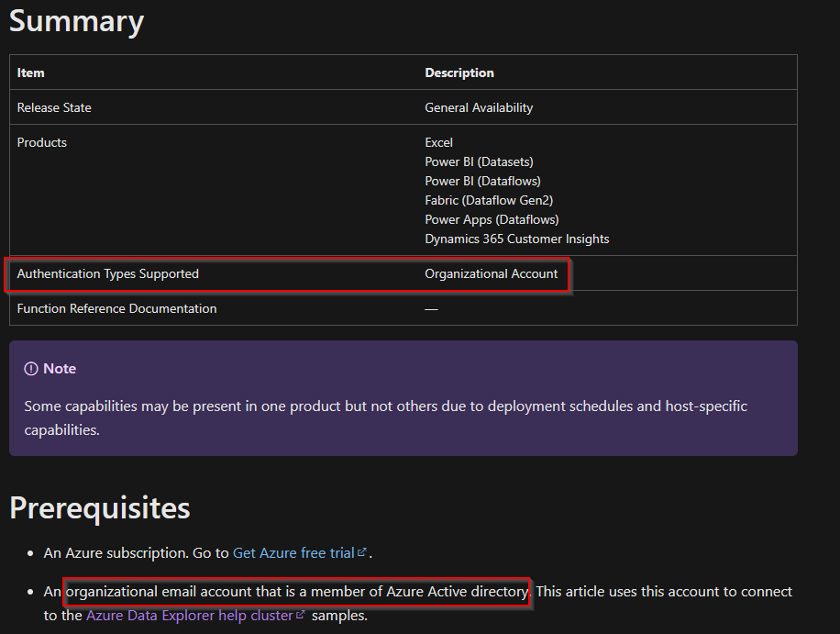Click the Note info icon
The image size is (840, 634).
pos(31,369)
